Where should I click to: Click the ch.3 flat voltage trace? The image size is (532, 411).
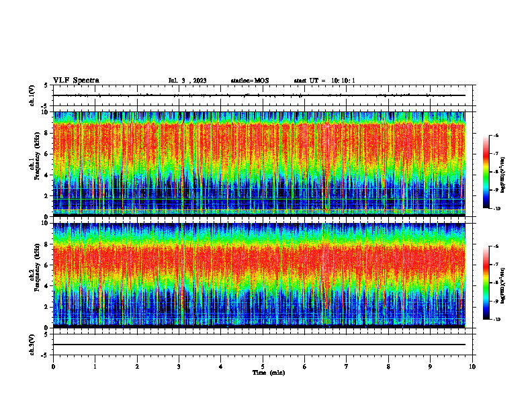pos(259,345)
